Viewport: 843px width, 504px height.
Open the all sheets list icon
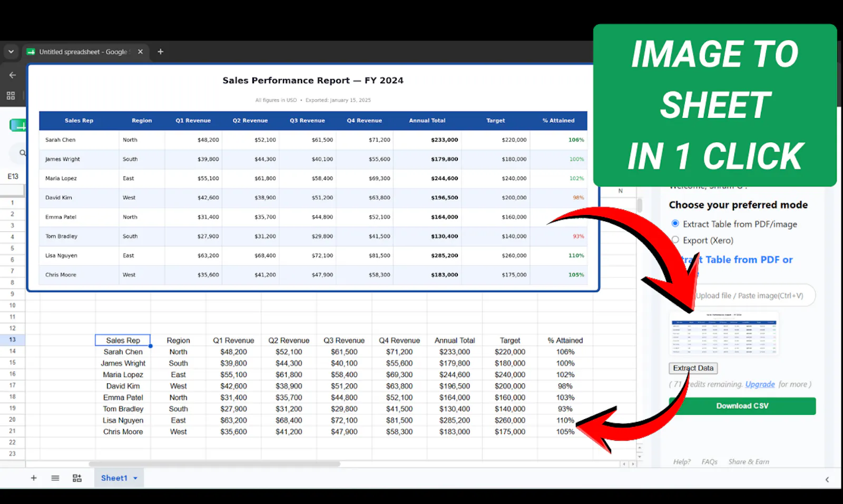(55, 478)
